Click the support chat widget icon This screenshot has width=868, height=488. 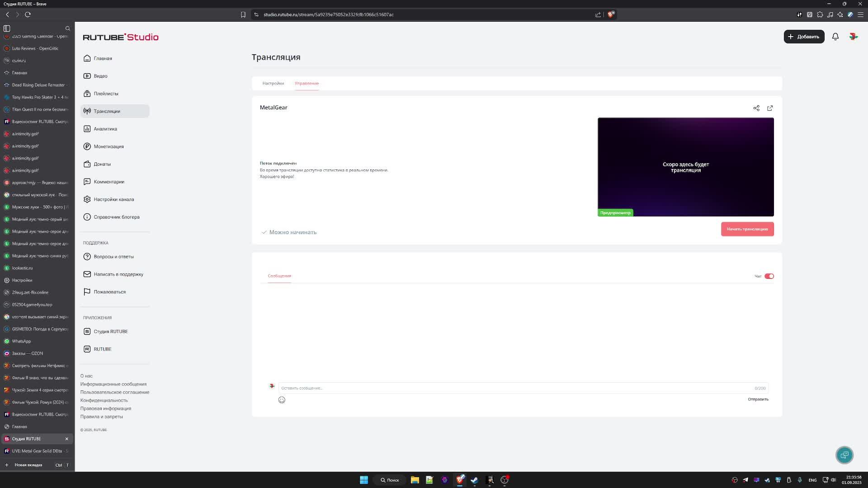[844, 455]
